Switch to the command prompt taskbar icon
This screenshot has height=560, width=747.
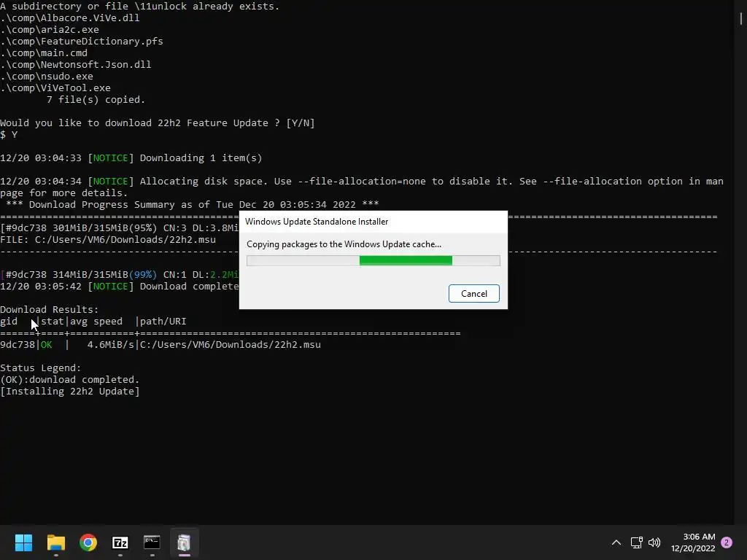point(152,542)
